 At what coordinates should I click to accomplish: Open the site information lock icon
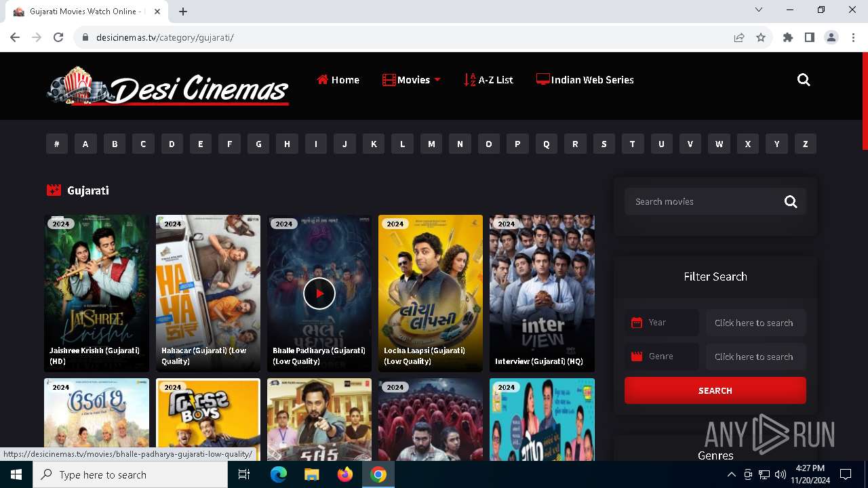point(85,37)
